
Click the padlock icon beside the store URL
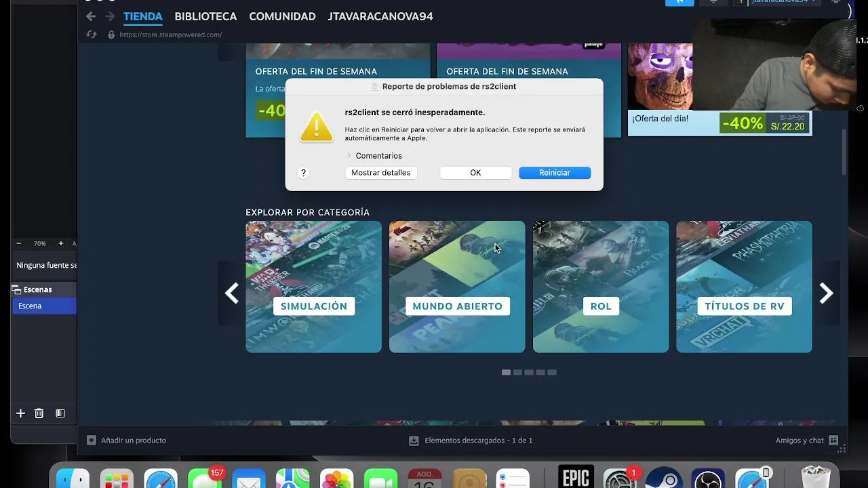click(111, 35)
